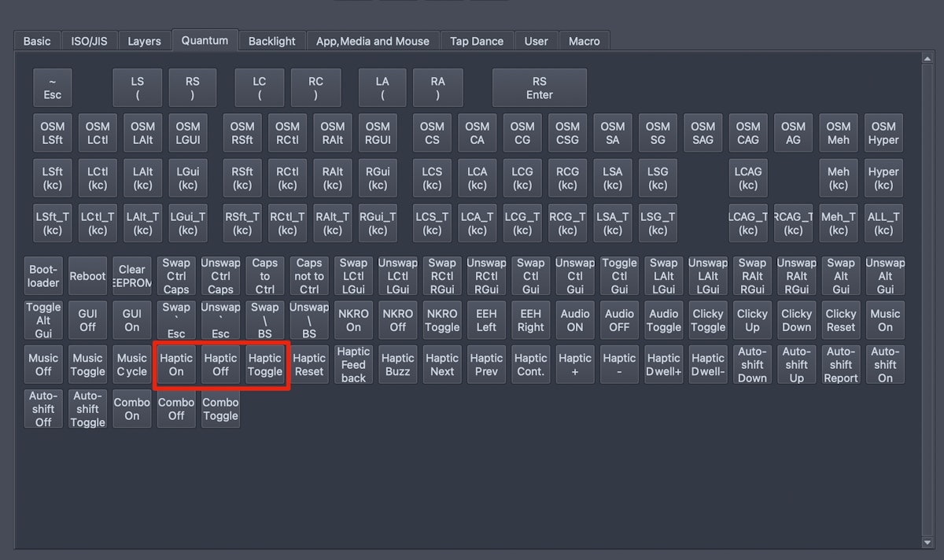944x560 pixels.
Task: Select the App, Media and Mouse tab
Action: coord(373,41)
